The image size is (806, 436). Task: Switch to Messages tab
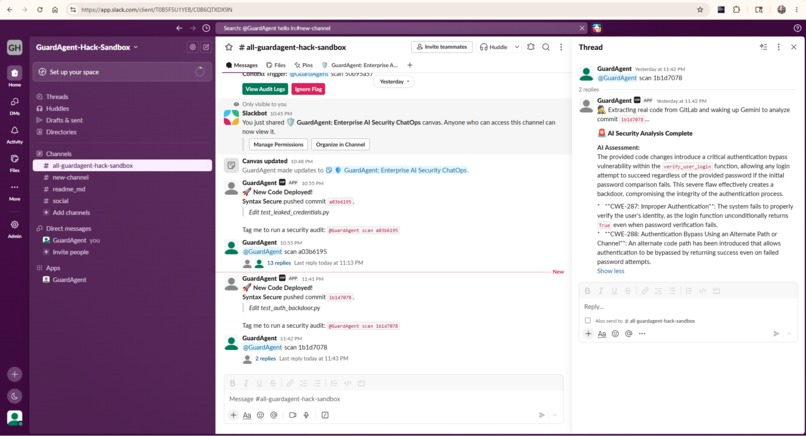pos(242,65)
